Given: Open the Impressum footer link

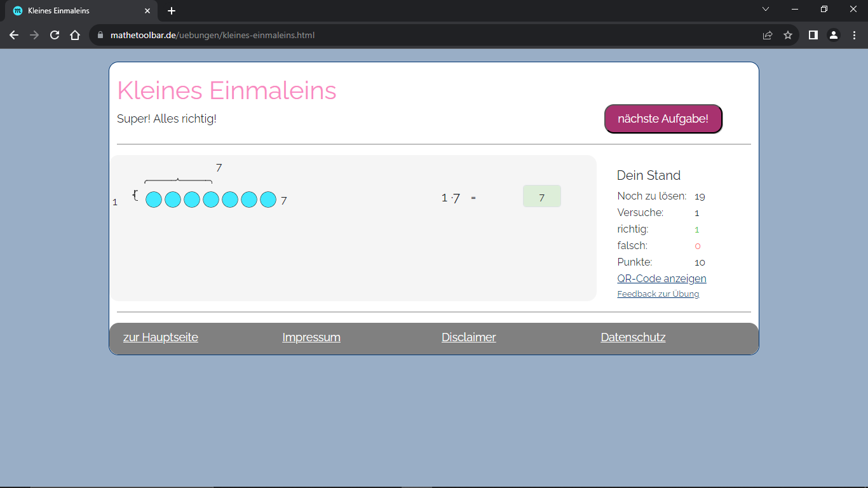Looking at the screenshot, I should (311, 337).
